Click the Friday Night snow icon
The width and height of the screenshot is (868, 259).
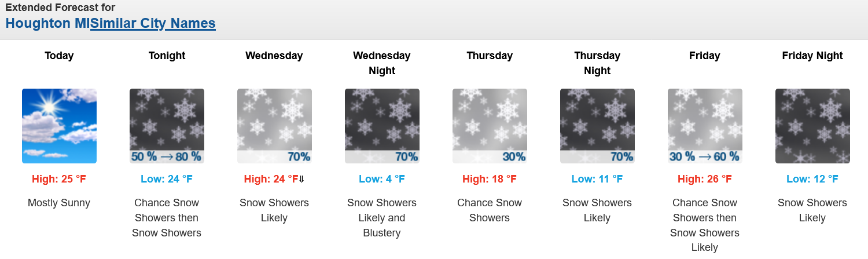coord(812,126)
